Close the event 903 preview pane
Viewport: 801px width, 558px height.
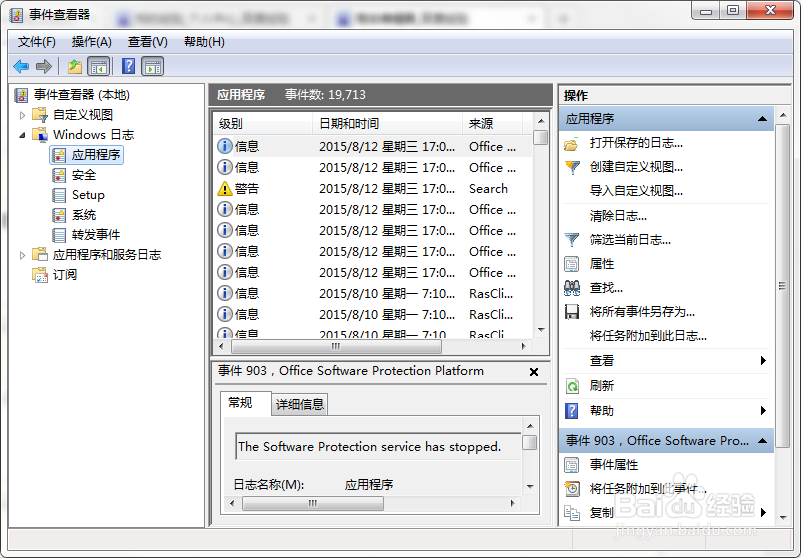point(534,372)
